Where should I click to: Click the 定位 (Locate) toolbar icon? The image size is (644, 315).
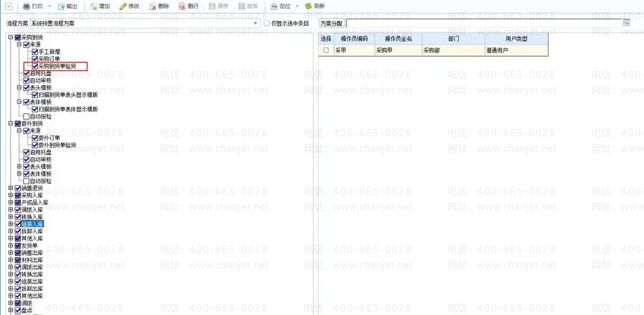(274, 6)
